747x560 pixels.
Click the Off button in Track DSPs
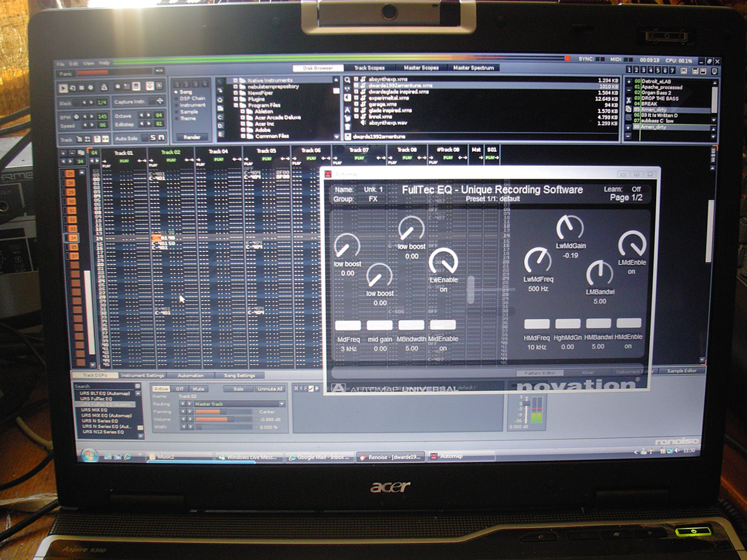[180, 389]
